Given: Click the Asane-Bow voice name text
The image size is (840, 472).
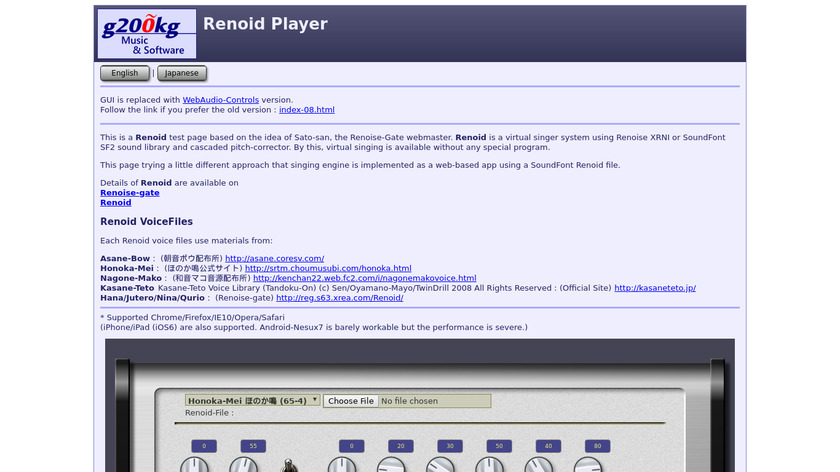Looking at the screenshot, I should pyautogui.click(x=125, y=258).
